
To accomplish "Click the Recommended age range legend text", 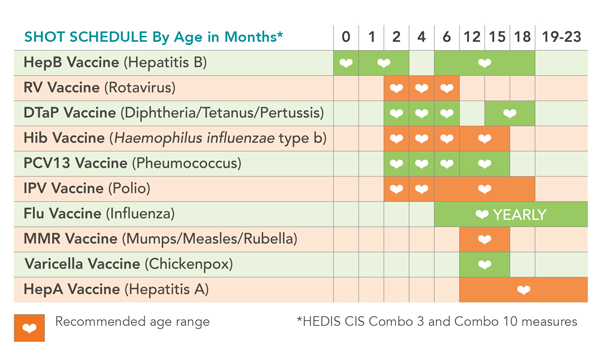I will pyautogui.click(x=132, y=322).
